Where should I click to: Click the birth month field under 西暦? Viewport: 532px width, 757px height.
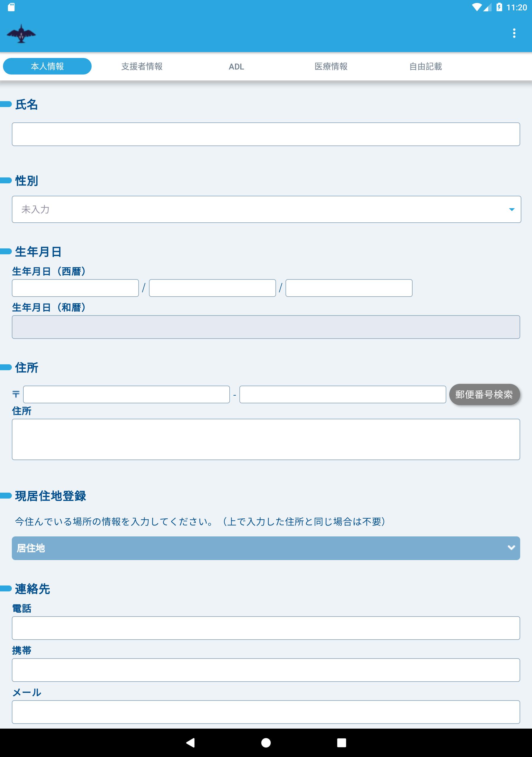[x=212, y=288]
